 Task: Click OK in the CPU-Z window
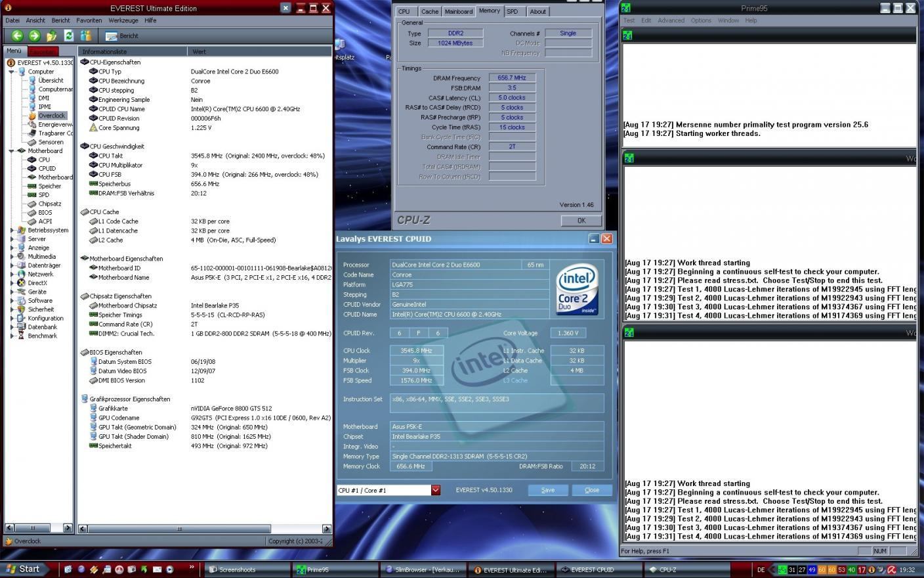[581, 221]
